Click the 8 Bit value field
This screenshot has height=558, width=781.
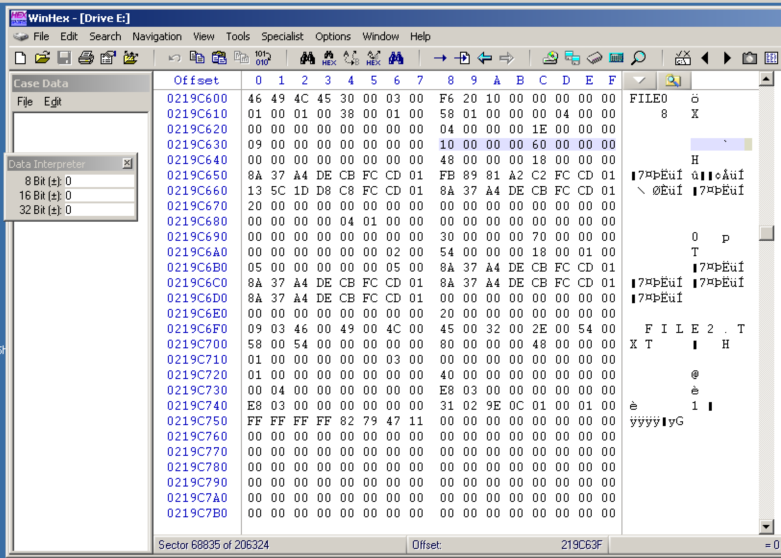pos(99,181)
